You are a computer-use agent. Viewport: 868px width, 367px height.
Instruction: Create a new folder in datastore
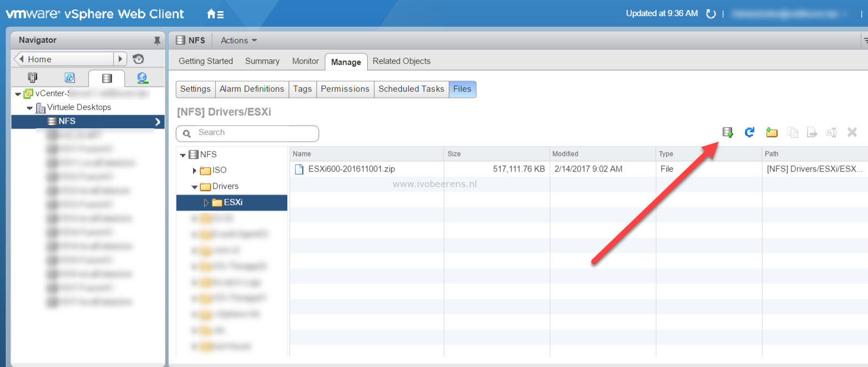[771, 132]
